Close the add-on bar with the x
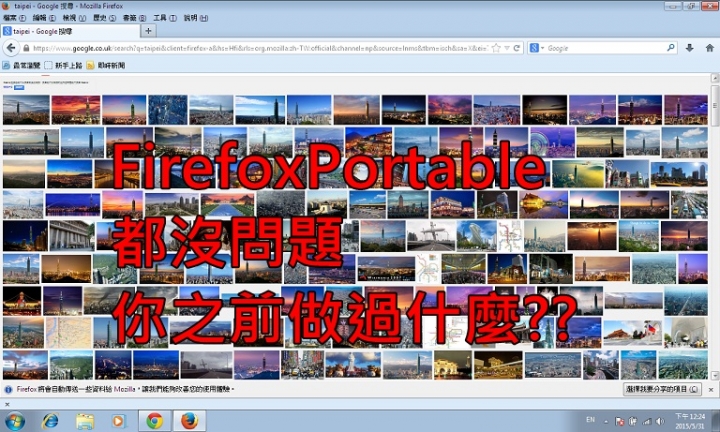The image size is (720, 432). click(x=7, y=404)
